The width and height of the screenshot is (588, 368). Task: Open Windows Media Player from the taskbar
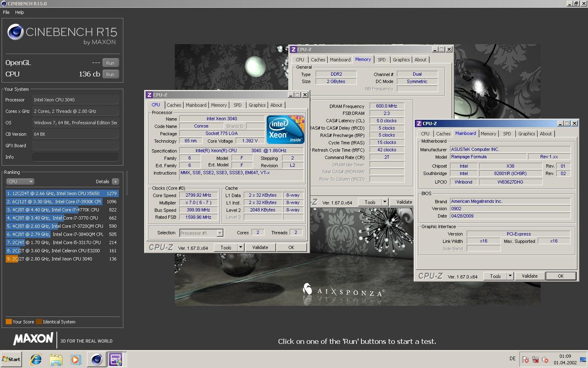click(x=76, y=359)
